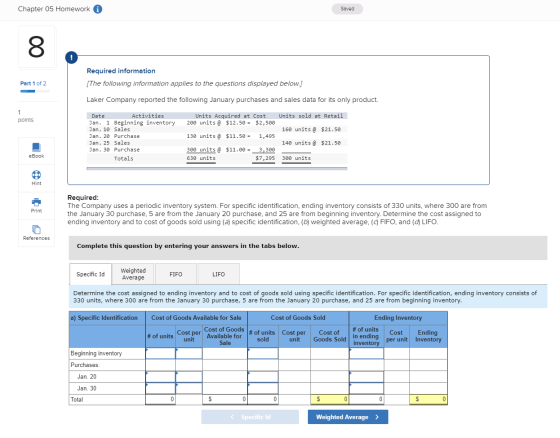Click the exclamation alert icon on info box
The width and height of the screenshot is (560, 438).
(71, 57)
